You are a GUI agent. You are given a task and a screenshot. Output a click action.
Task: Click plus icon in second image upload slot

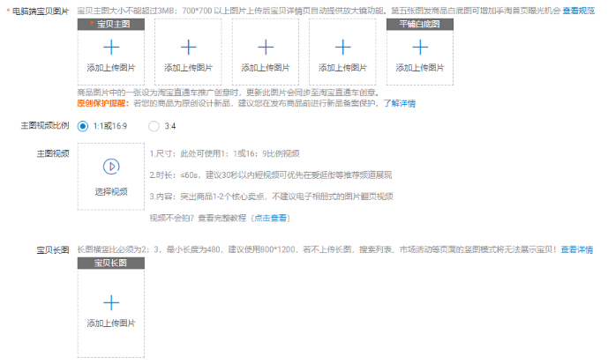[x=188, y=48]
